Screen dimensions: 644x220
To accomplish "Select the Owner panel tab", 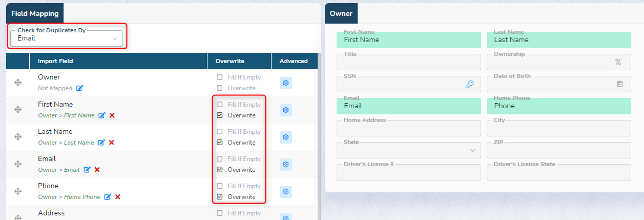I will (x=341, y=13).
